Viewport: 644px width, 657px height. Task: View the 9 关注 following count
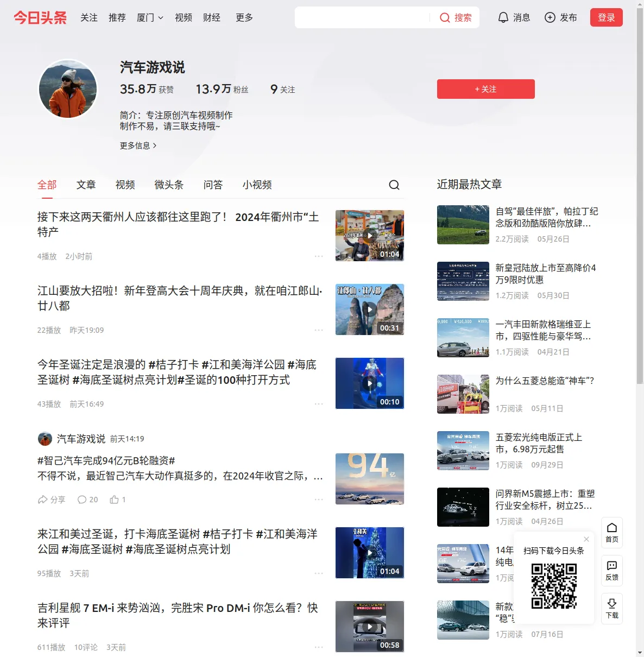point(283,89)
